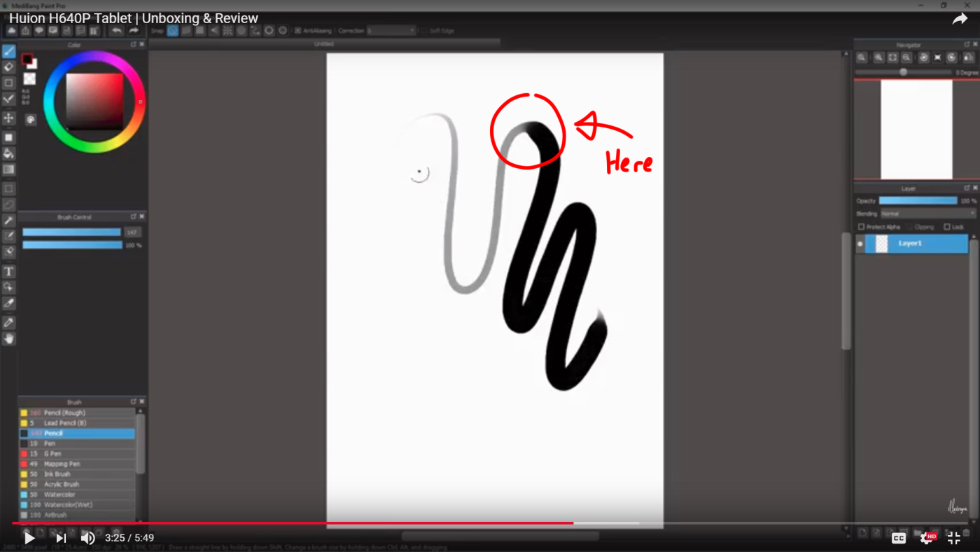Enable the Protect Alpha checkbox
Image resolution: width=980 pixels, height=552 pixels.
pos(862,227)
